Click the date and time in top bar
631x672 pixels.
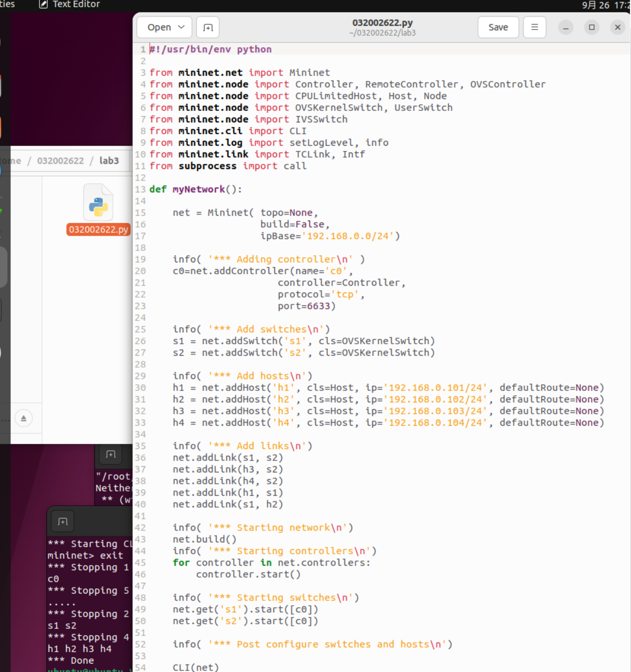coord(606,5)
